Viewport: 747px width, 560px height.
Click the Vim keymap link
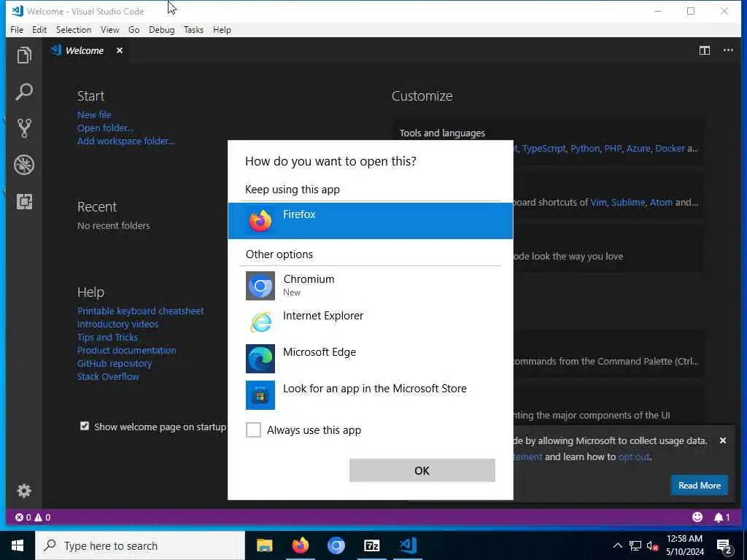pos(598,202)
